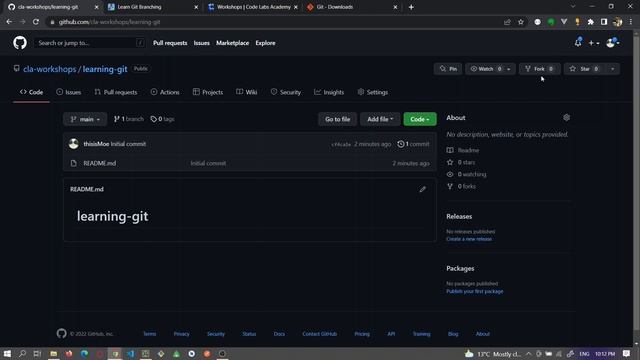Expand the Star lists dropdown arrow
This screenshot has width=640, height=360.
pos(613,69)
